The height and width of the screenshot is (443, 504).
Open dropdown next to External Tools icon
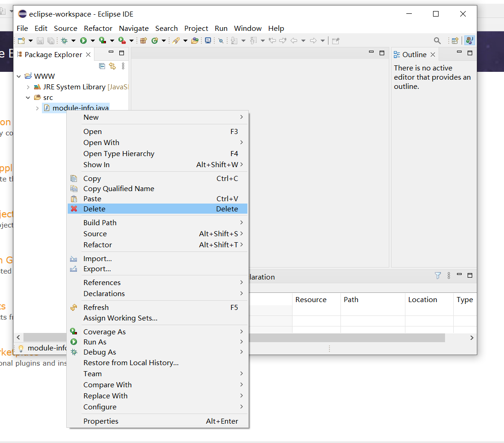tap(131, 41)
